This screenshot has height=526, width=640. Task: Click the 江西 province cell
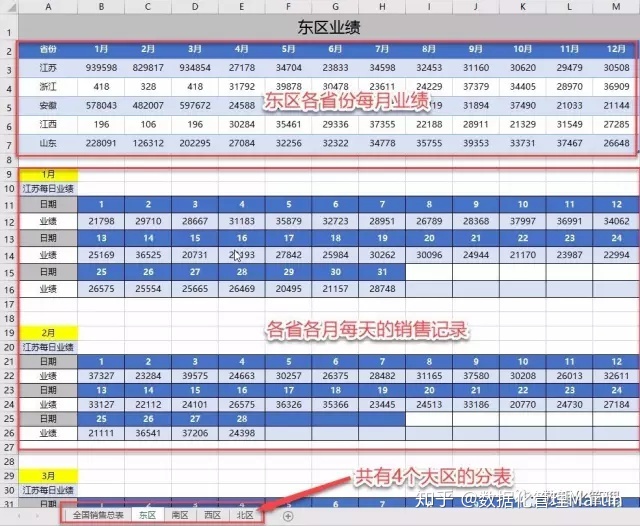[x=48, y=124]
